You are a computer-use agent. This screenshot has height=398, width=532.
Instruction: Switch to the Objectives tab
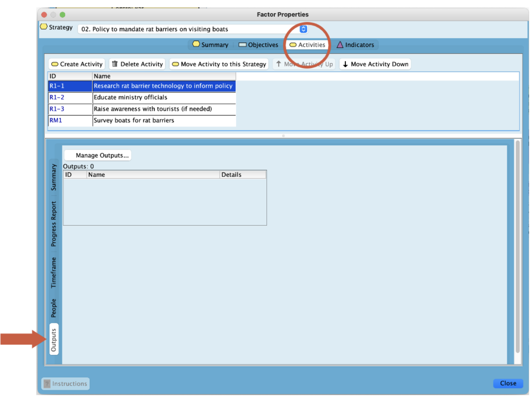(x=258, y=45)
